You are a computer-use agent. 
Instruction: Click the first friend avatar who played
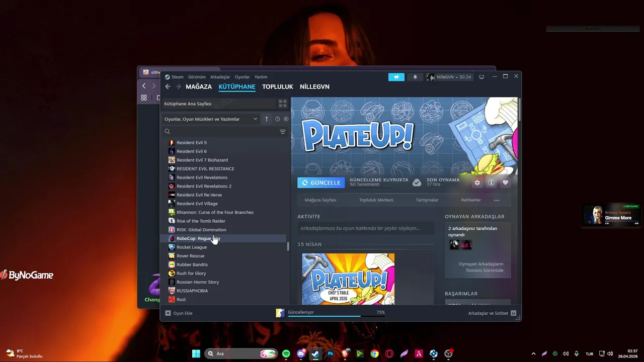point(454,244)
